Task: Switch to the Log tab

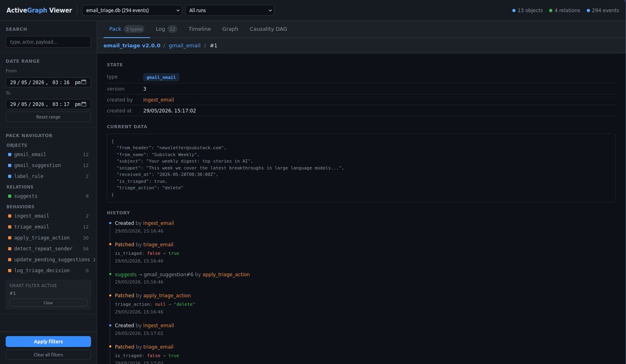Action: click(x=166, y=29)
